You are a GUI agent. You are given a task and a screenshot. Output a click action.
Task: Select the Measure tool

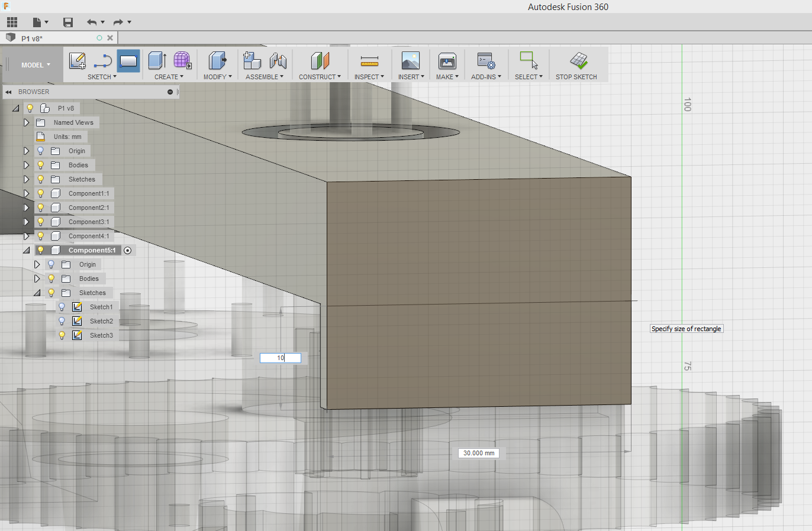tap(369, 61)
